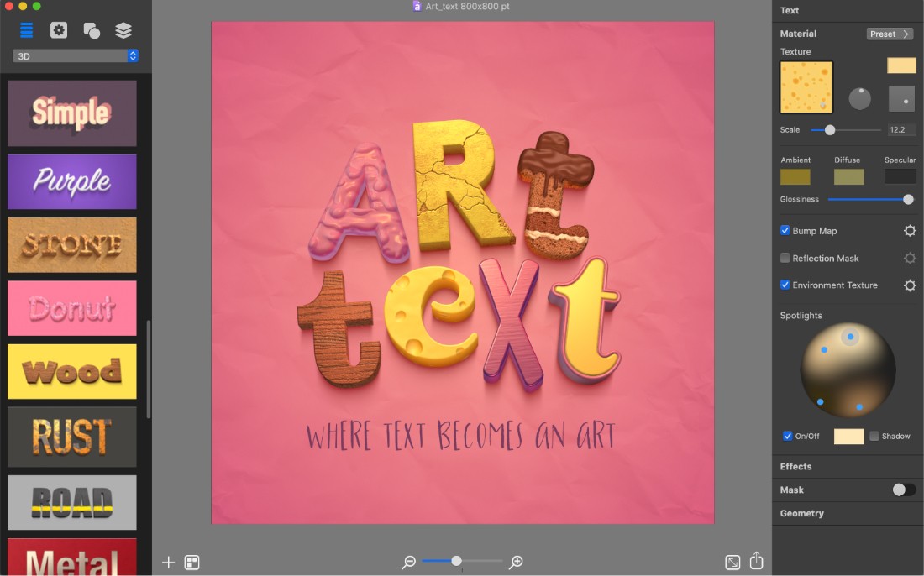The image size is (924, 576).
Task: Click the share export icon
Action: coord(757,561)
